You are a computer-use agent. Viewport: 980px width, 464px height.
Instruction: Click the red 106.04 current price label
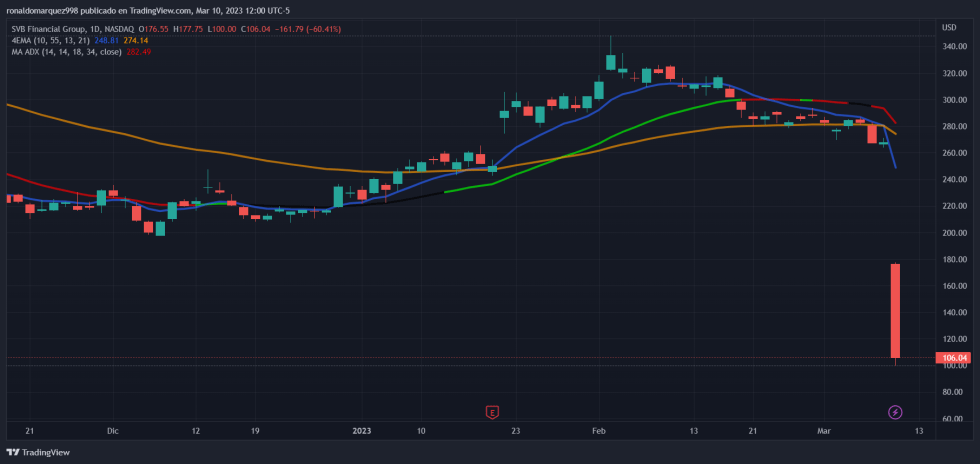[954, 358]
